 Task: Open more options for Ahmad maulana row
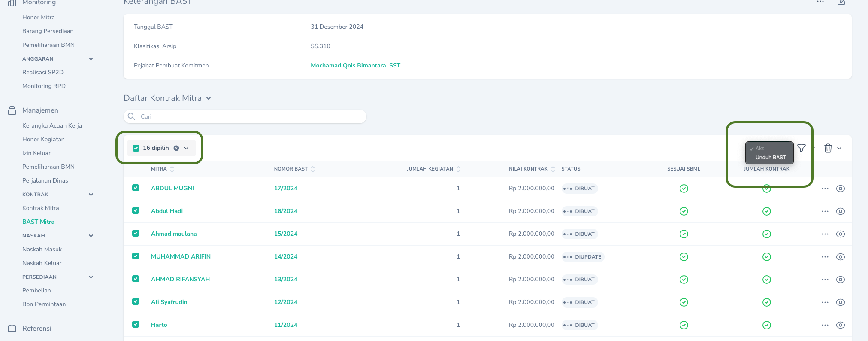pyautogui.click(x=825, y=234)
